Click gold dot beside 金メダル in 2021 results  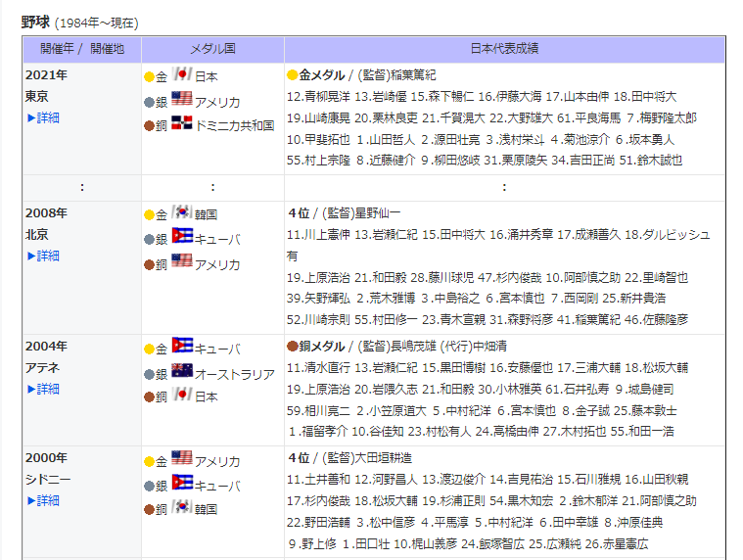tap(293, 74)
